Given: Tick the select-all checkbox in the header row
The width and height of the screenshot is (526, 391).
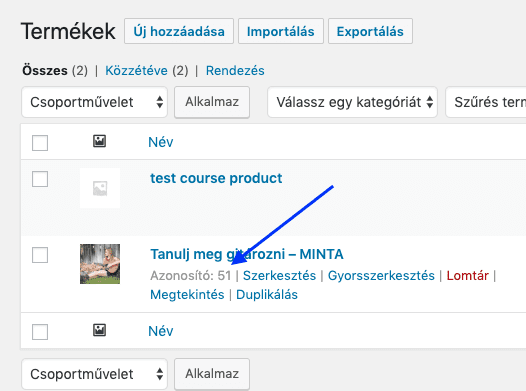Looking at the screenshot, I should tap(40, 143).
